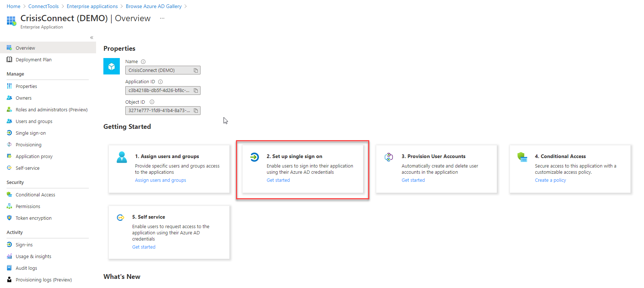Show info tooltip for Application ID

point(160,82)
